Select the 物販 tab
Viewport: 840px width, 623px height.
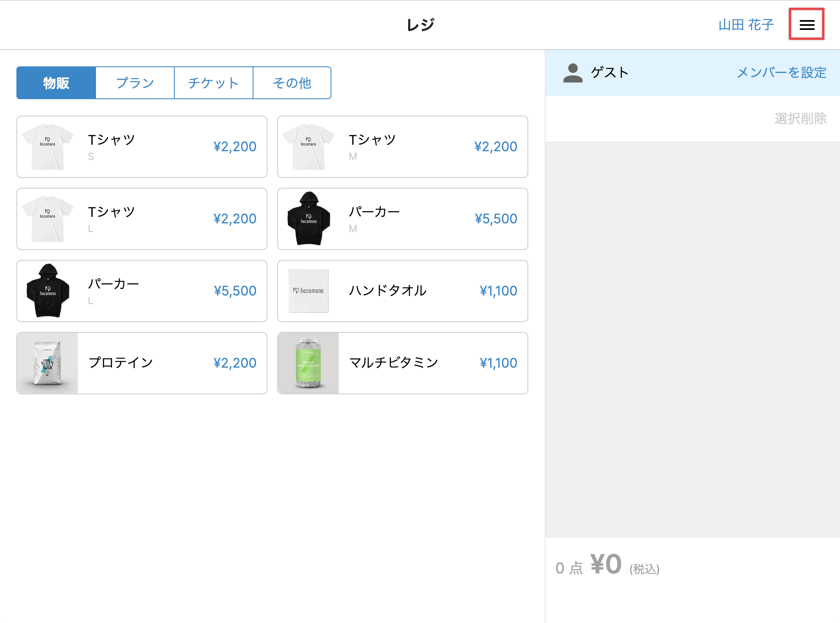[x=56, y=83]
